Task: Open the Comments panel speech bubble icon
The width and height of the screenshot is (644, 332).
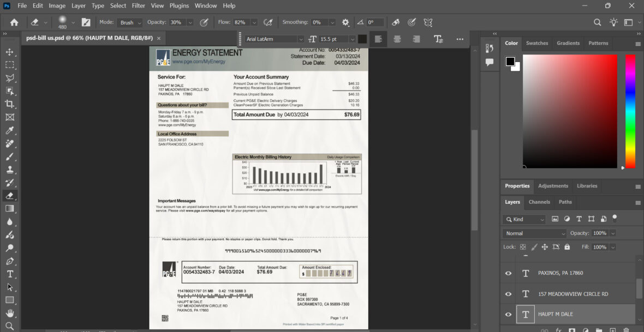Action: (489, 62)
